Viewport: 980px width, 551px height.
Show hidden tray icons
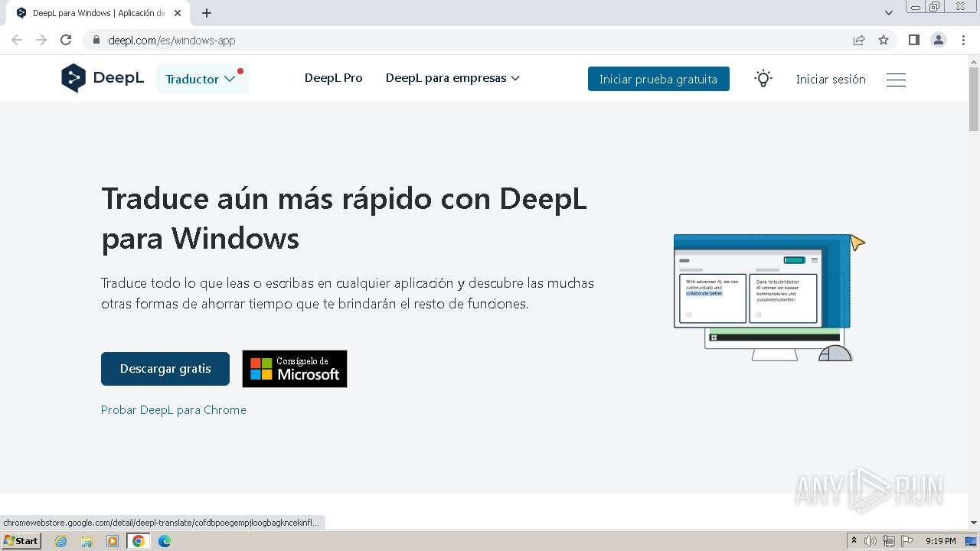854,541
